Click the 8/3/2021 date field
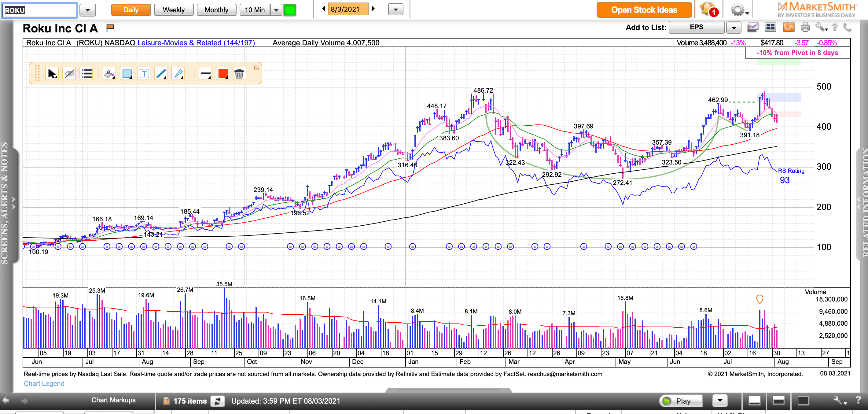868x414 pixels. (x=348, y=9)
